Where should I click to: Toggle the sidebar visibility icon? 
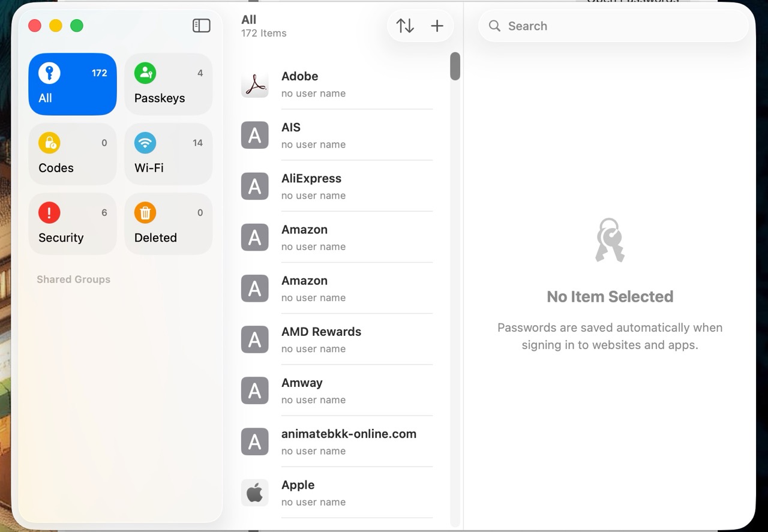201,26
